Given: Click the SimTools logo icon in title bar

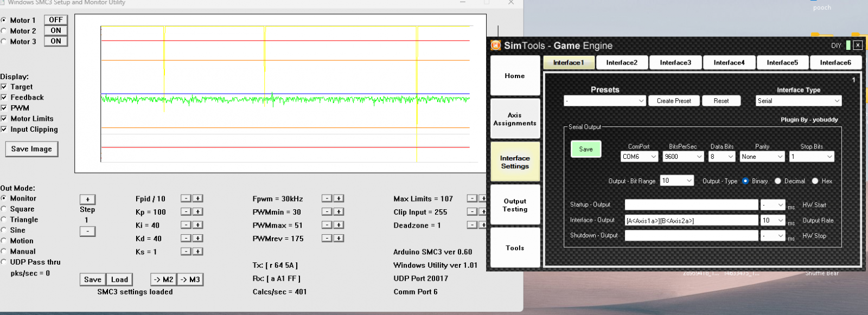Looking at the screenshot, I should tap(495, 46).
